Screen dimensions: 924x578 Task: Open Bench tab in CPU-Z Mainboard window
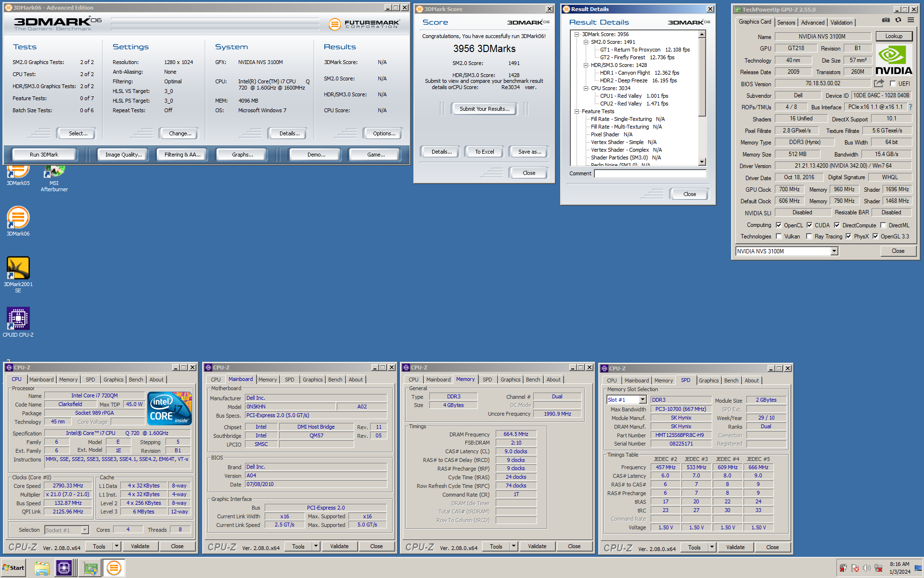coord(335,380)
